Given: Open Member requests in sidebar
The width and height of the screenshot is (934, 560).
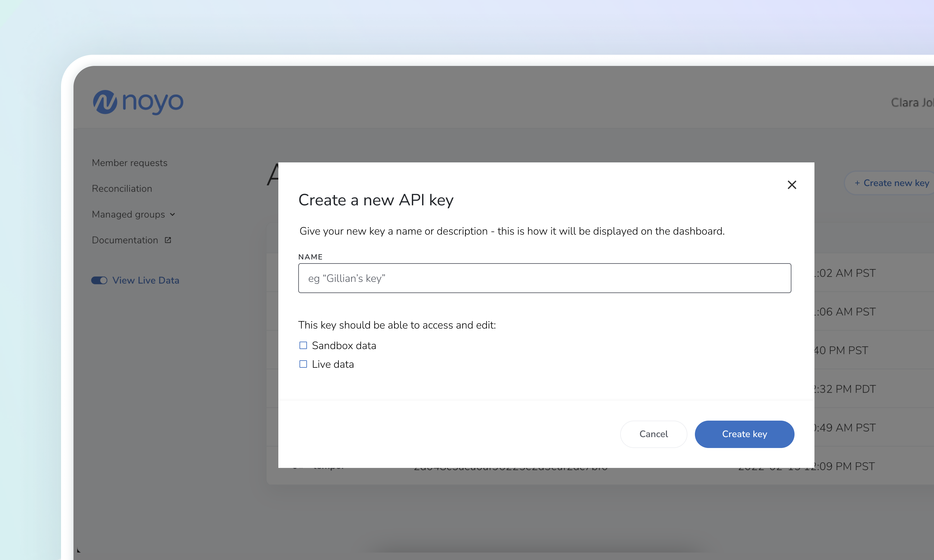Looking at the screenshot, I should tap(130, 163).
